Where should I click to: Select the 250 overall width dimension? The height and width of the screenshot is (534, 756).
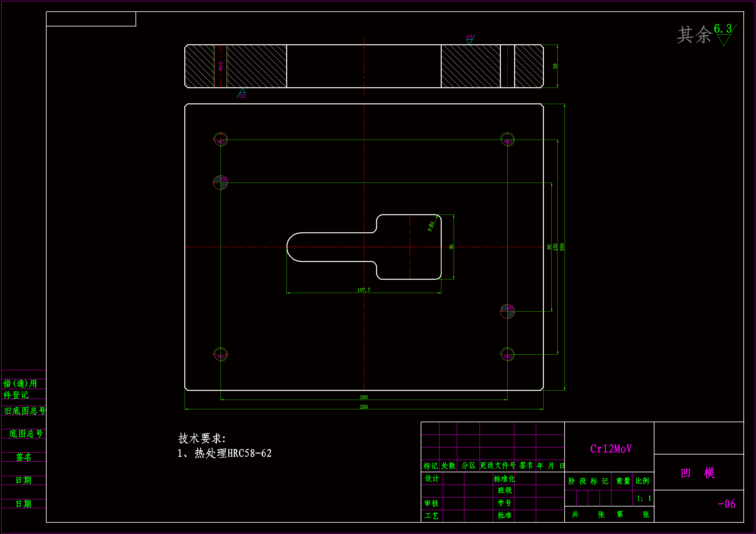(363, 407)
